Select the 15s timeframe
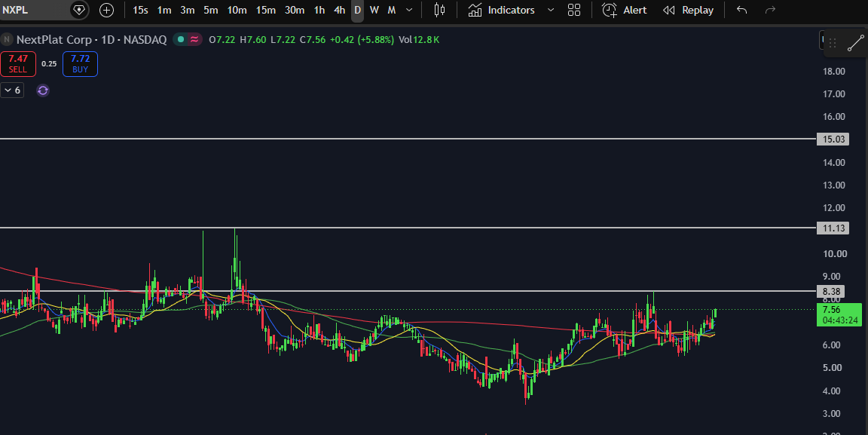Screen dimensions: 868x435 [x=140, y=10]
